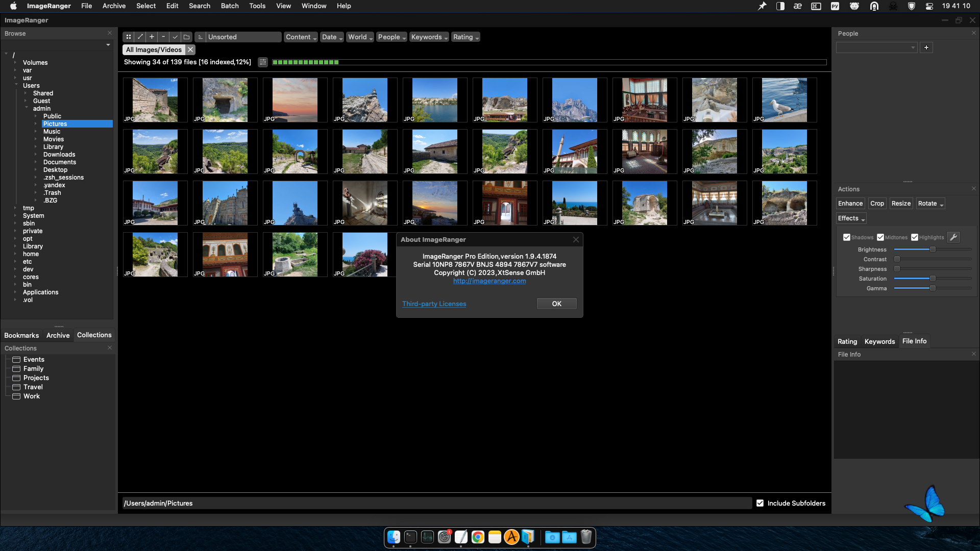The height and width of the screenshot is (551, 980).
Task: Adjust the Saturation slider
Action: coord(933,279)
